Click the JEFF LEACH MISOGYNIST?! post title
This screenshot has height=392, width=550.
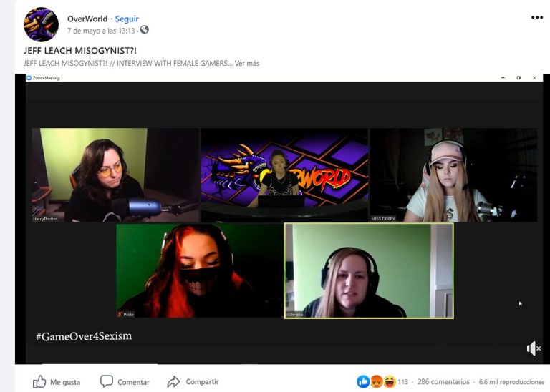point(80,51)
